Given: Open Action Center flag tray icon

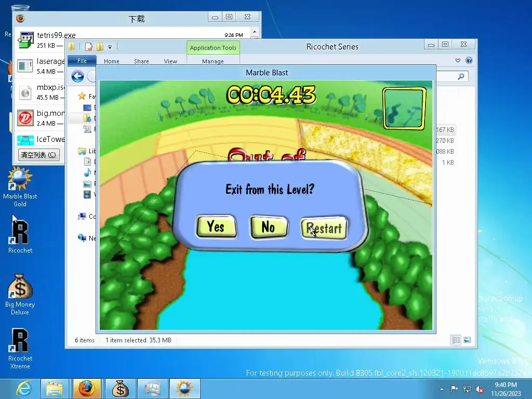Looking at the screenshot, I should (454, 389).
